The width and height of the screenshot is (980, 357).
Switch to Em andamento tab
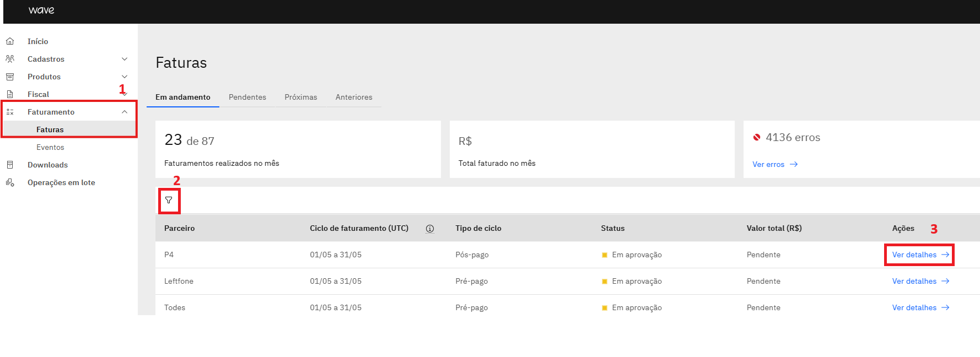click(183, 97)
